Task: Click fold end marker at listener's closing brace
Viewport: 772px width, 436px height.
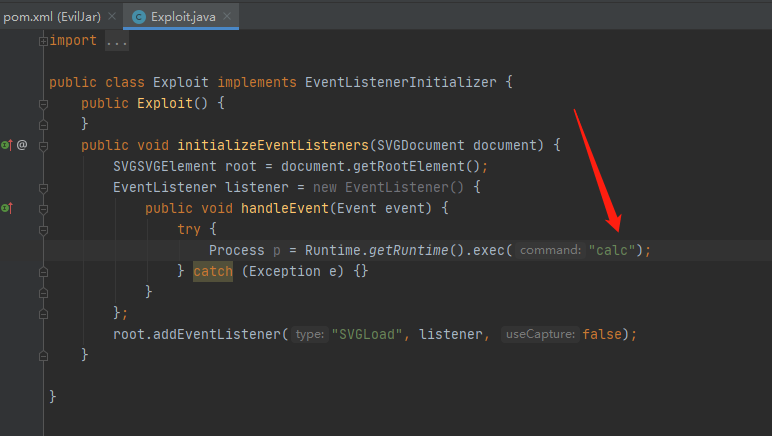Action: point(43,314)
